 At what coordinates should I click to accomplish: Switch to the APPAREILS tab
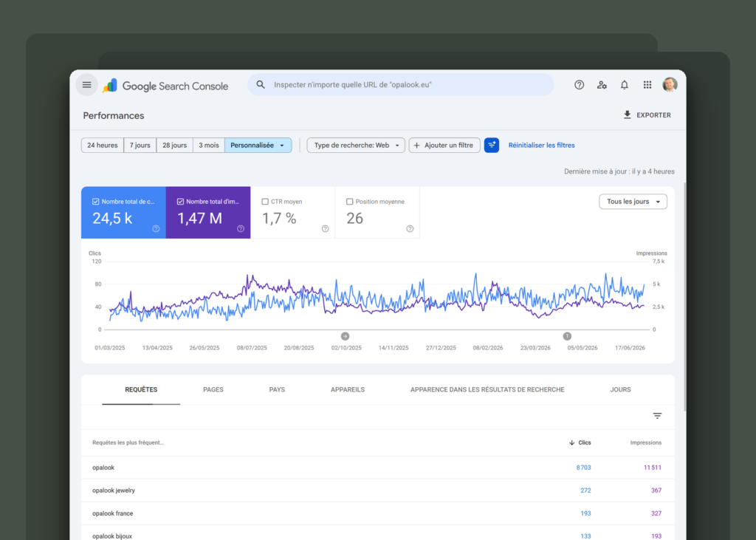(348, 390)
